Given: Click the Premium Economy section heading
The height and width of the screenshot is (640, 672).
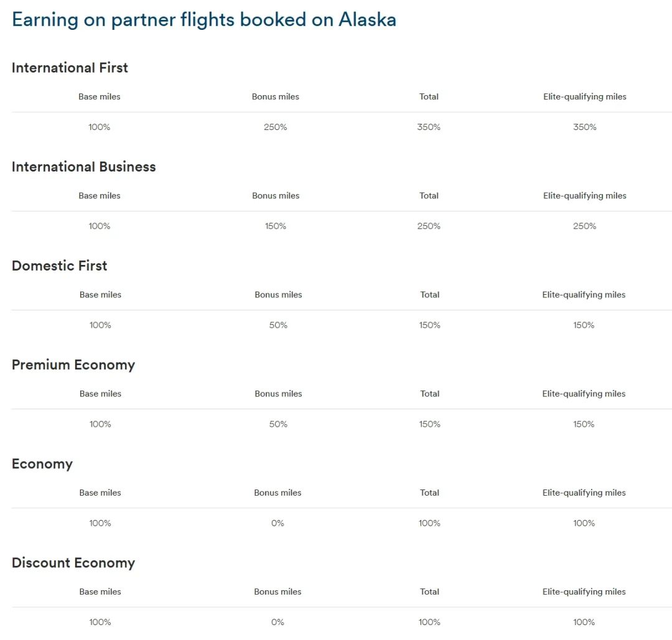Looking at the screenshot, I should click(73, 364).
